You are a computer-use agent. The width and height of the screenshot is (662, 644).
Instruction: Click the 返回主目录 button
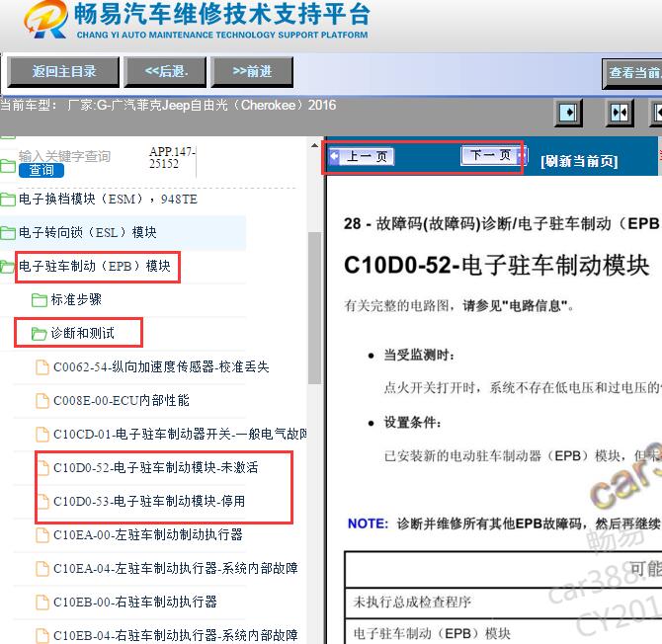click(x=63, y=72)
